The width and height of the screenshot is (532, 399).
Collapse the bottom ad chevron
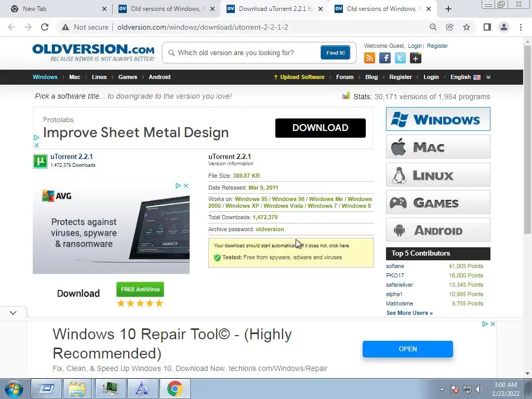coord(13,312)
